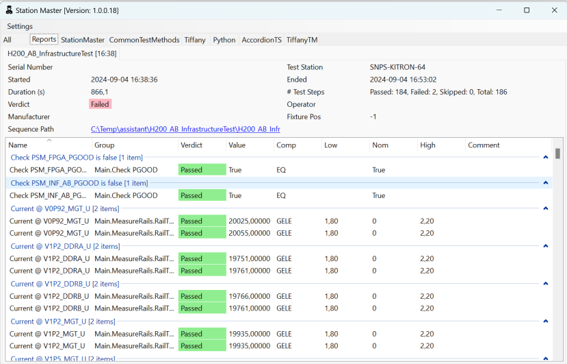Collapse Current @ V0P92_MGT_U group chevron
The image size is (567, 364).
[546, 209]
